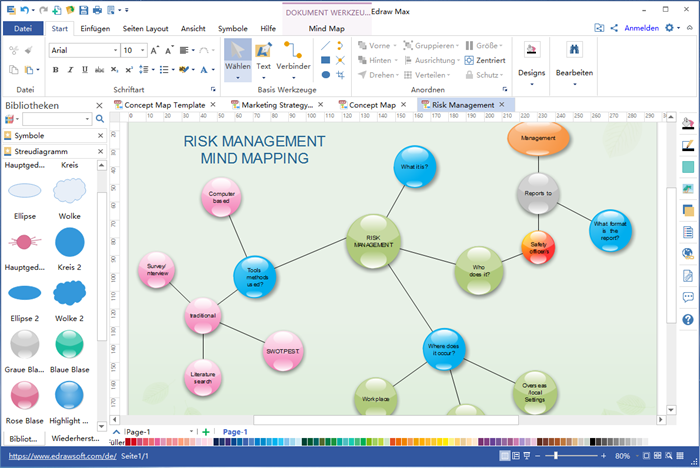This screenshot has width=700, height=468.
Task: Switch to the Einfügen ribbon tab
Action: (95, 29)
